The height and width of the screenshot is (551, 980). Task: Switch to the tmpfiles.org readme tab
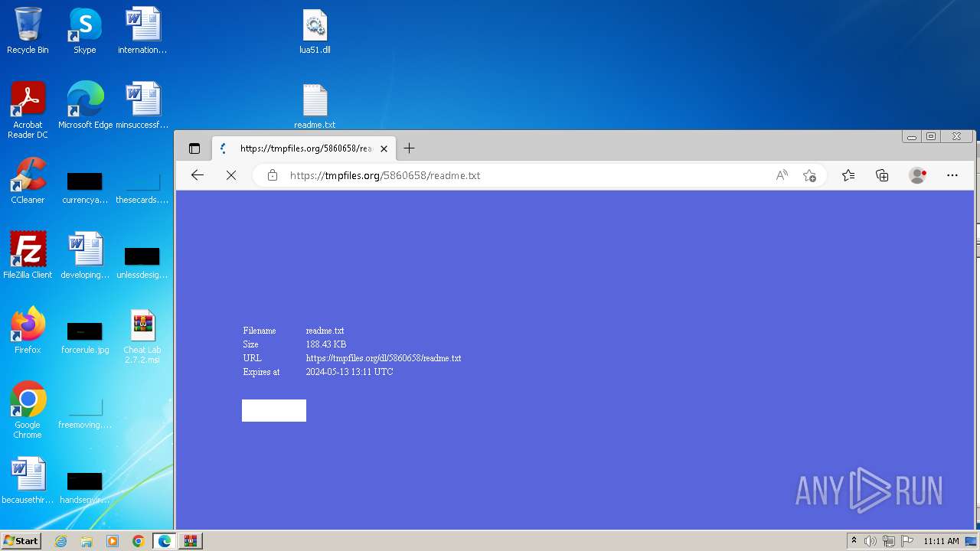click(x=303, y=148)
